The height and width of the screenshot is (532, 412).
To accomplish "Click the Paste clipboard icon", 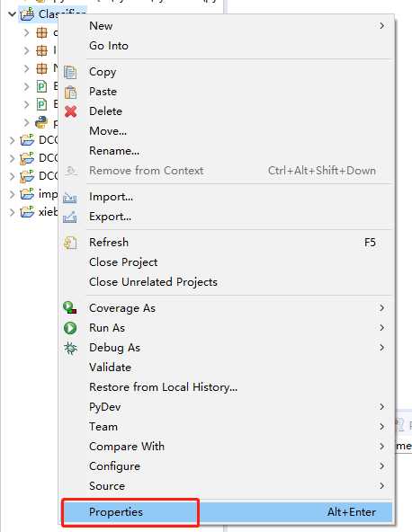I will point(70,92).
